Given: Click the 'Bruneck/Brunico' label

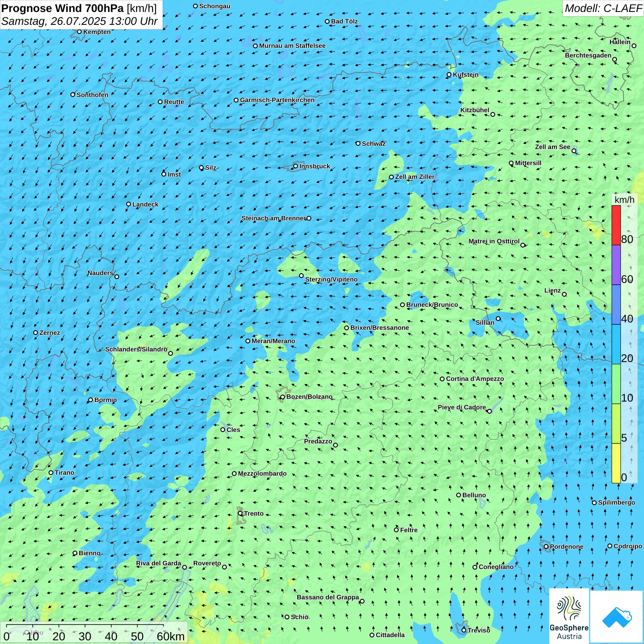Looking at the screenshot, I should point(432,305).
